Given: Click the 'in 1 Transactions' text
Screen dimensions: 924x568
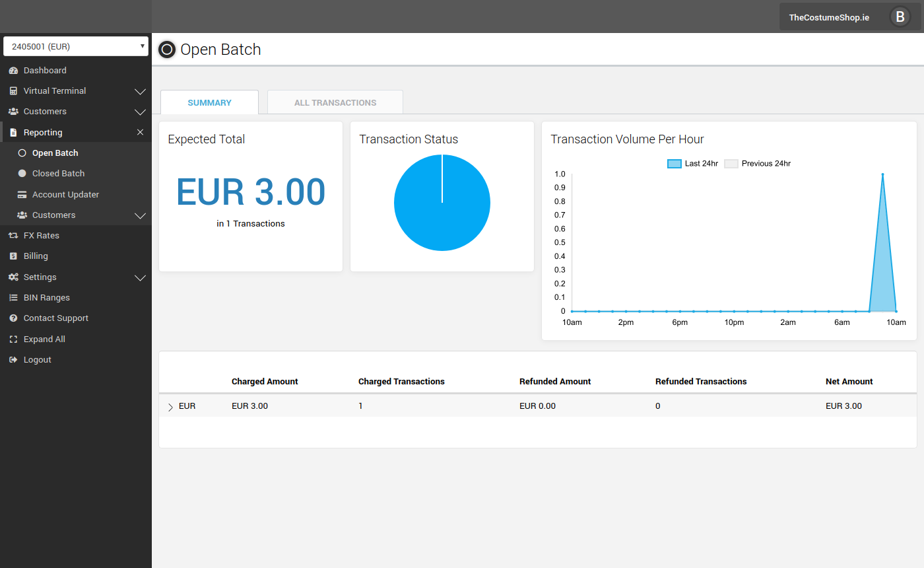Looking at the screenshot, I should coord(251,224).
